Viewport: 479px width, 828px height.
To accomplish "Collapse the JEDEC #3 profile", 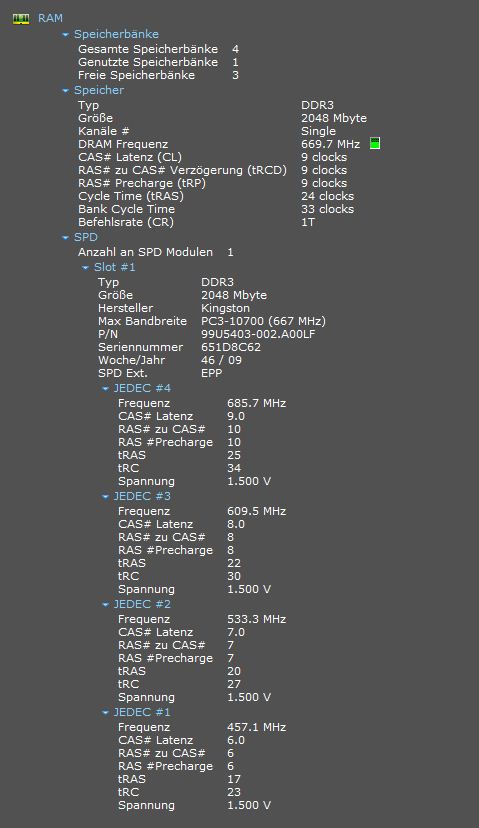I will 106,497.
